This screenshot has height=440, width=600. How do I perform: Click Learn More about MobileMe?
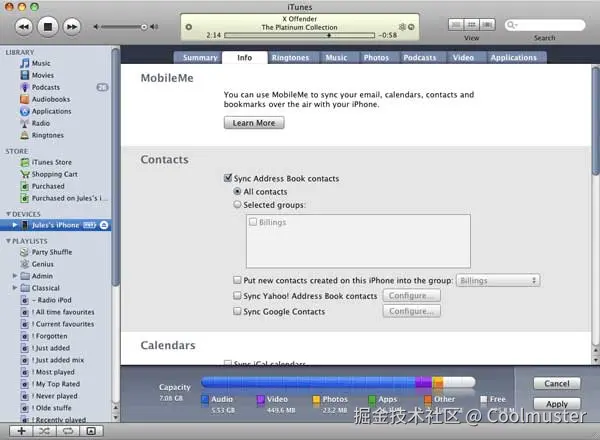pos(254,123)
